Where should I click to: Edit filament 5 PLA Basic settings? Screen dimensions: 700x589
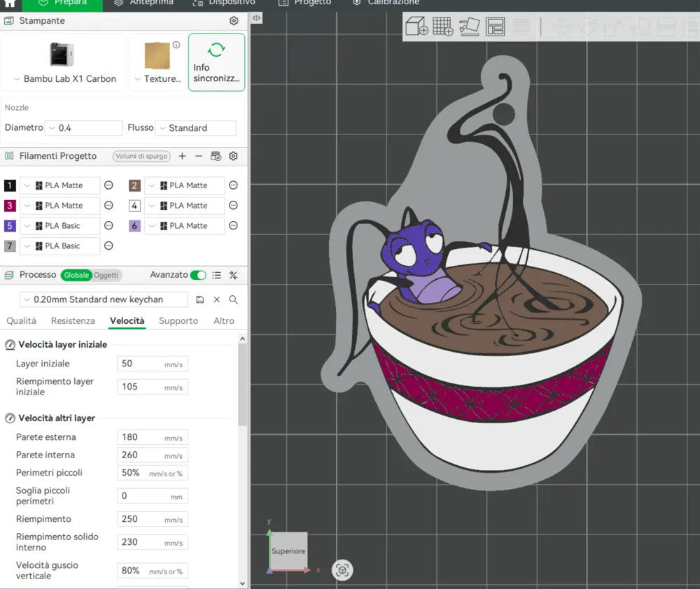click(108, 225)
